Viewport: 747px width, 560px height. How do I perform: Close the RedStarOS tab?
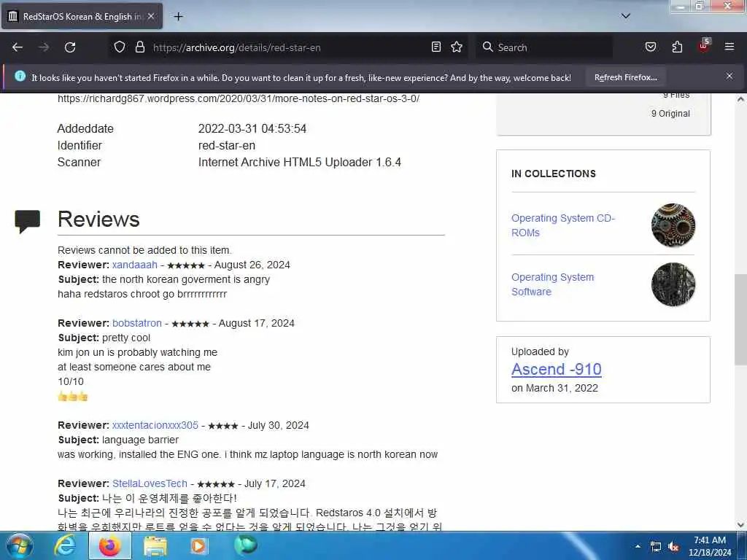point(151,16)
